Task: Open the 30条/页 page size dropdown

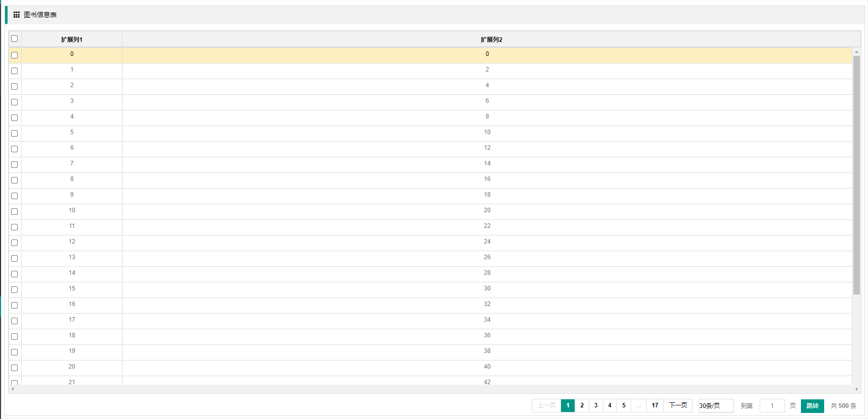Action: [716, 406]
